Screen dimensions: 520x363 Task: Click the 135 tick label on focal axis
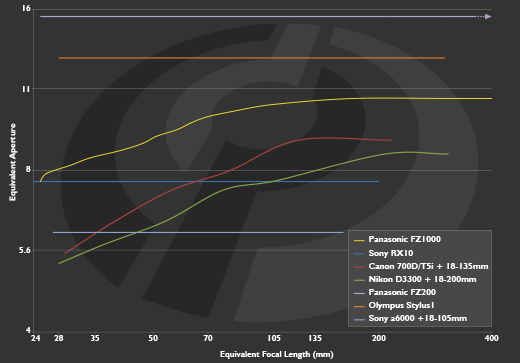pyautogui.click(x=315, y=338)
